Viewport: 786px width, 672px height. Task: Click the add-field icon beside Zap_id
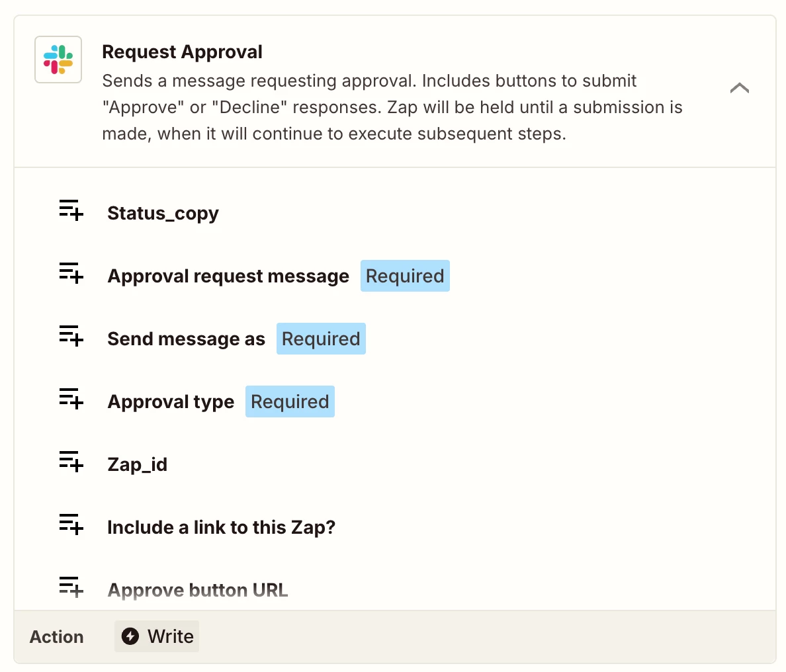[x=71, y=462]
